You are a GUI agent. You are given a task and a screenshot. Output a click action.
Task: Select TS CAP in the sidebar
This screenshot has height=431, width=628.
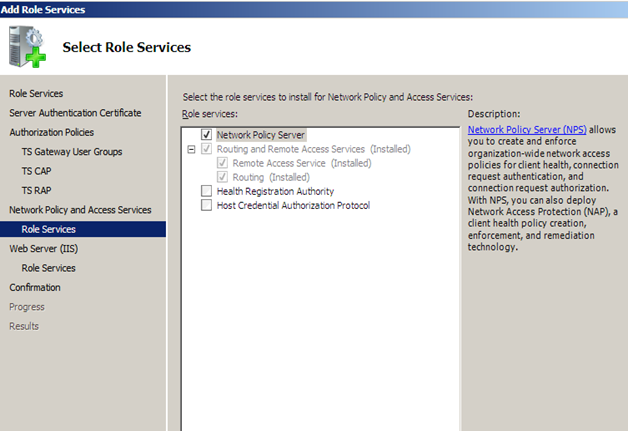37,171
